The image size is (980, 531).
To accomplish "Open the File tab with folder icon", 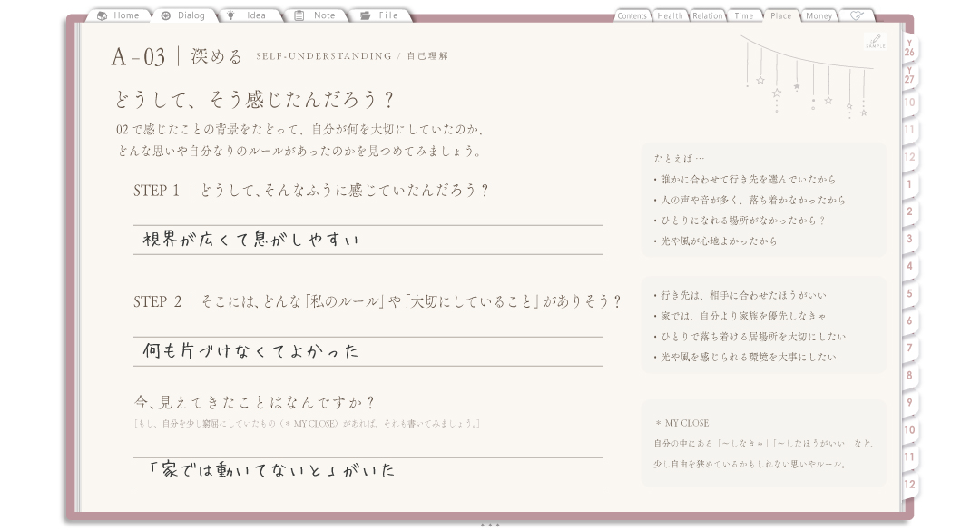I will click(380, 15).
